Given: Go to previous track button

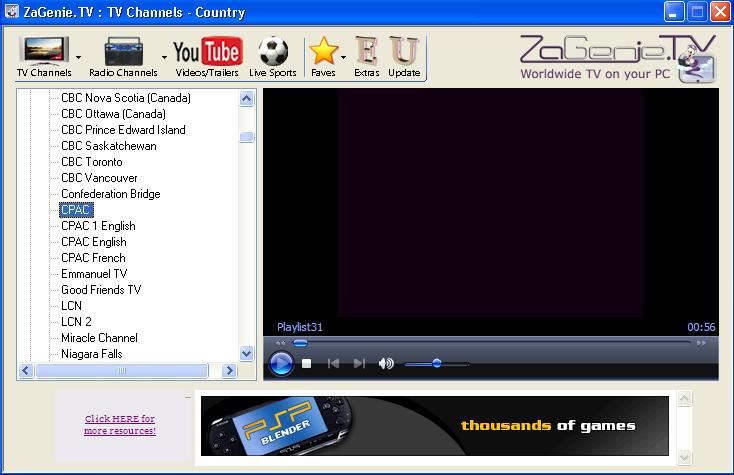Looking at the screenshot, I should pos(333,363).
